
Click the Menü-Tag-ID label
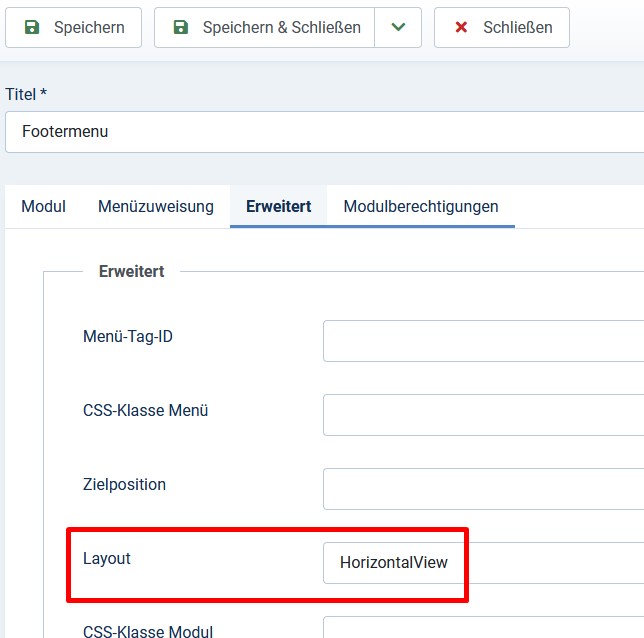pyautogui.click(x=128, y=336)
